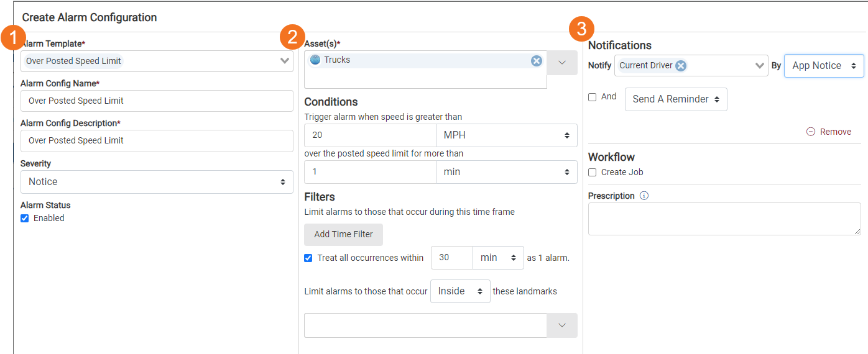Viewport: 868px width, 354px height.
Task: Click into the Prescription text area
Action: 724,219
